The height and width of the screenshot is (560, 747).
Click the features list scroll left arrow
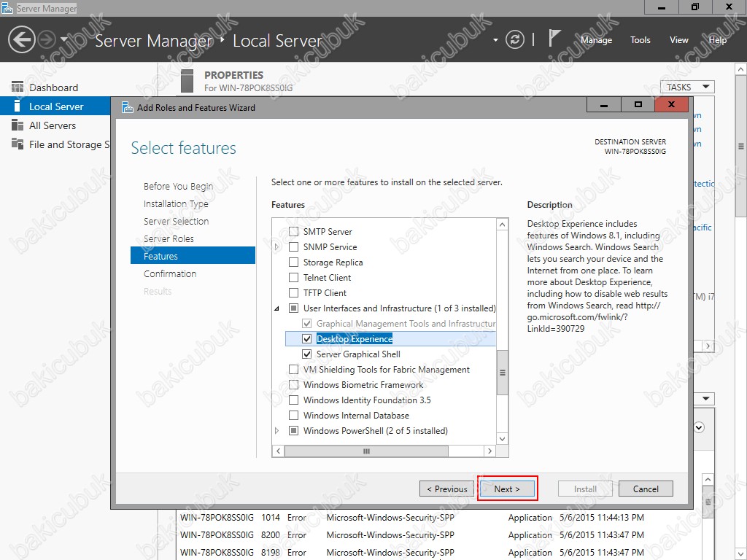278,451
